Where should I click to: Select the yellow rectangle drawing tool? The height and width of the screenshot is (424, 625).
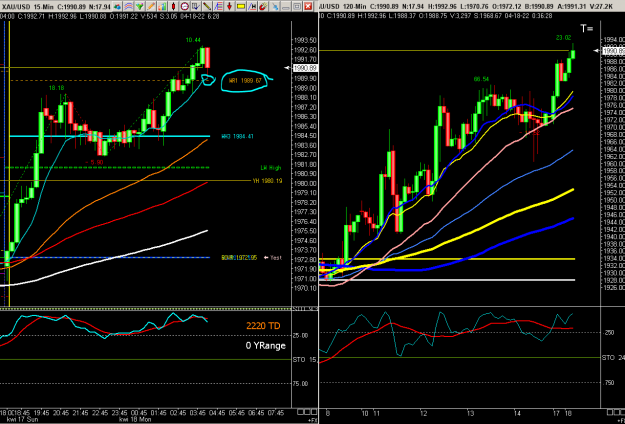coord(241,6)
